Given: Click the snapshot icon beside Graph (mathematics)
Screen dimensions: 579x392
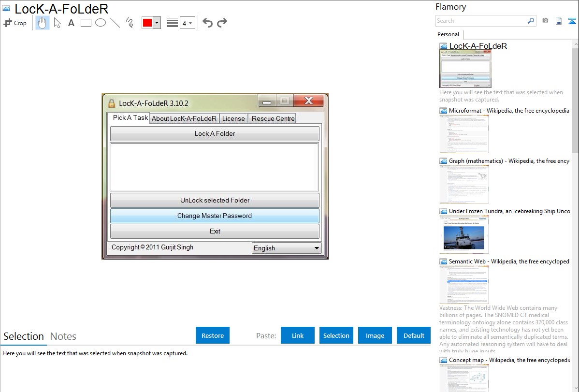Looking at the screenshot, I should coord(443,161).
